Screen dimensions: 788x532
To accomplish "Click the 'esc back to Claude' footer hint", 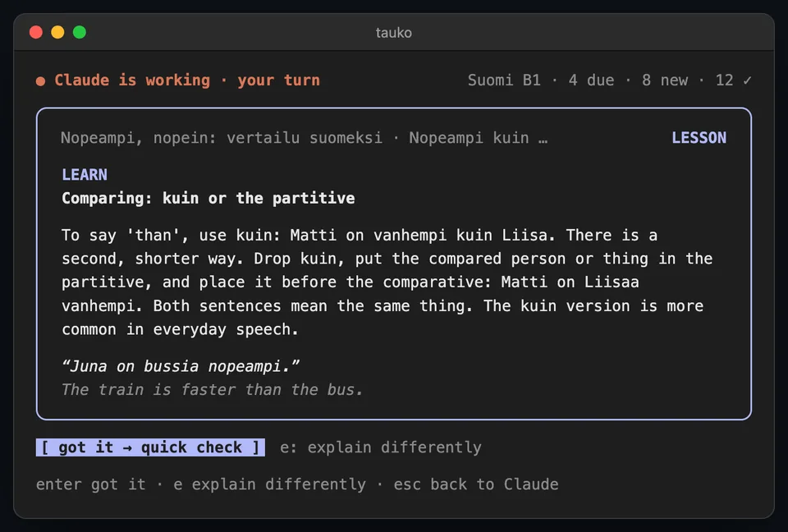I will tap(476, 484).
